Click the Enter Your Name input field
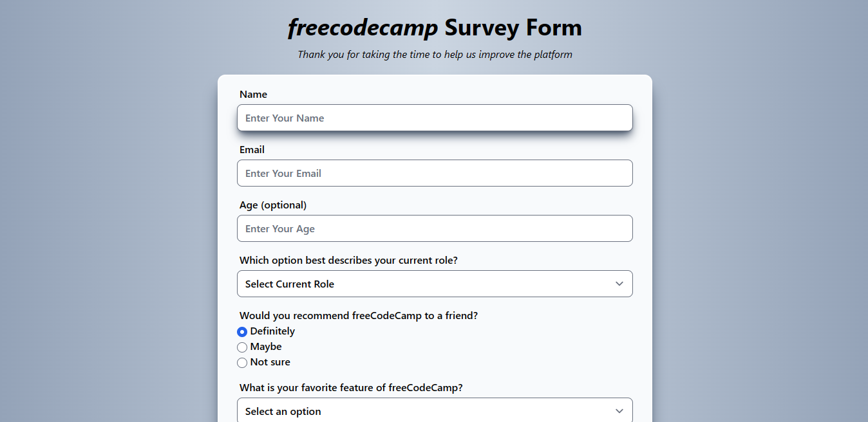The height and width of the screenshot is (422, 868). coord(435,118)
